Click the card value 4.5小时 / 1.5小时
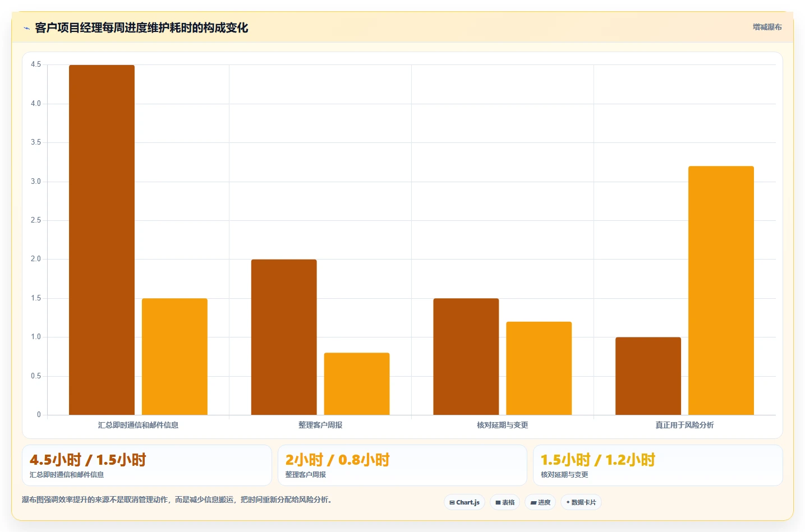 point(88,460)
